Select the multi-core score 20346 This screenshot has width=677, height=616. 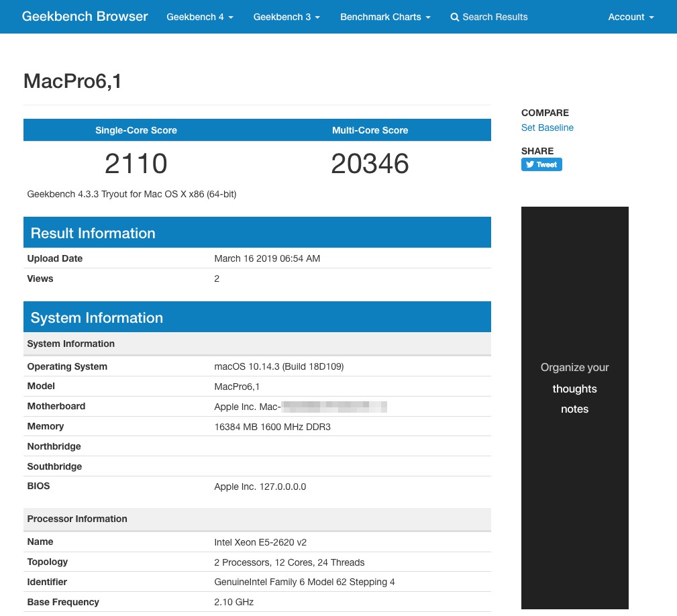pyautogui.click(x=370, y=164)
